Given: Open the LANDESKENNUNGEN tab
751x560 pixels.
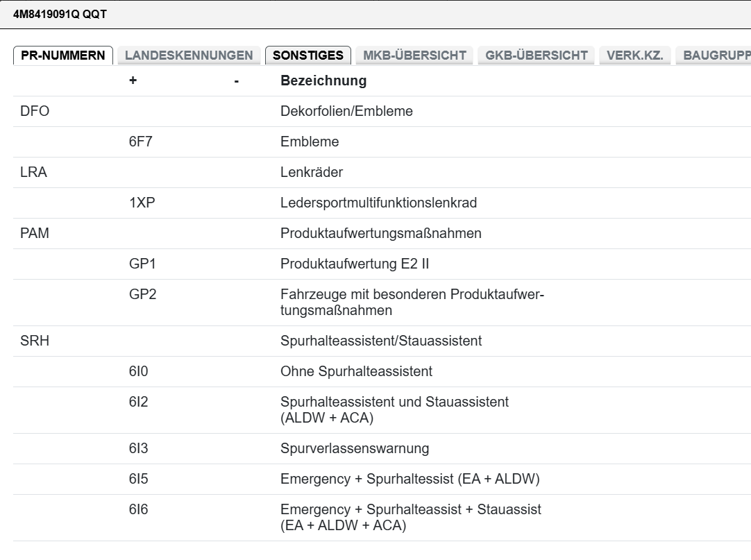Looking at the screenshot, I should [189, 56].
